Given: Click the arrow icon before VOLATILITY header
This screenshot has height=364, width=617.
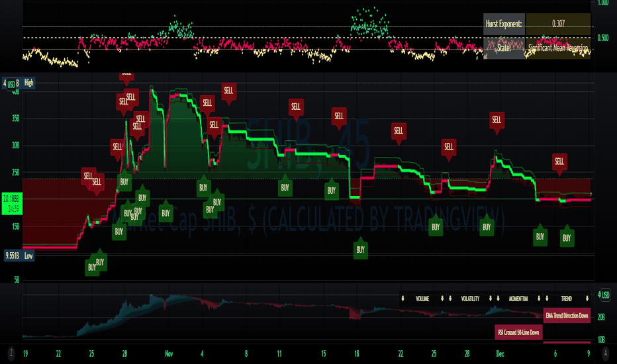Looking at the screenshot, I should (x=450, y=298).
